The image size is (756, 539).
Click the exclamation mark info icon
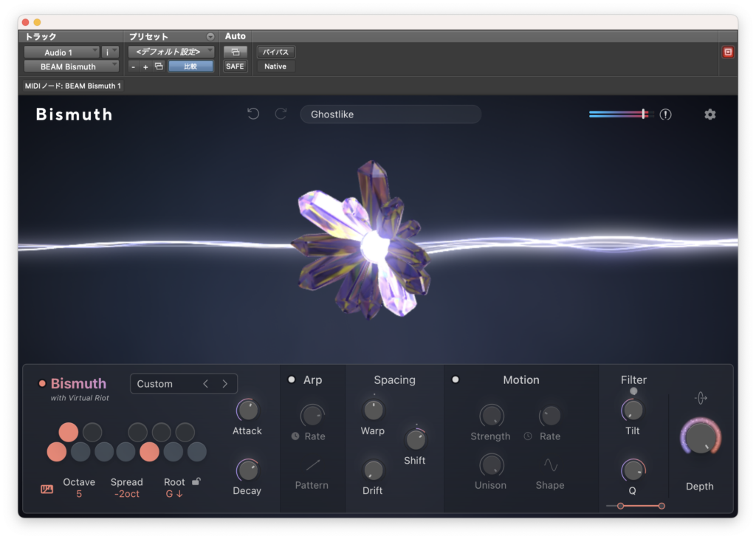point(665,114)
